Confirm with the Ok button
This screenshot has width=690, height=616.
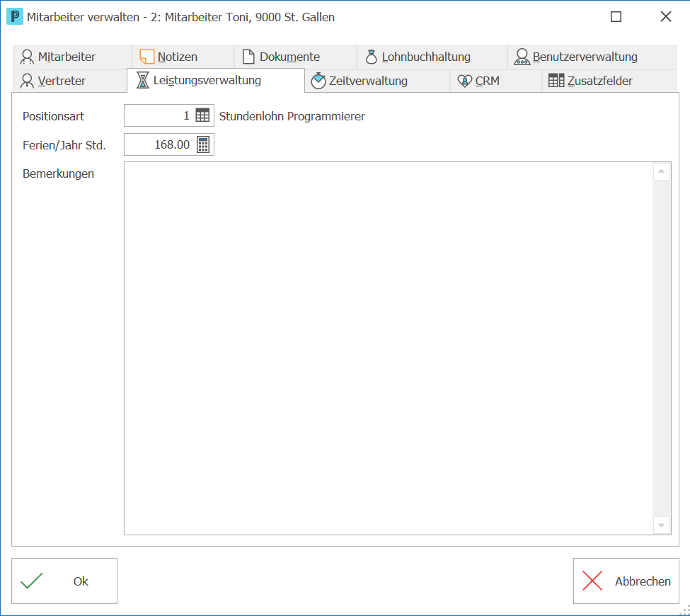pyautogui.click(x=64, y=581)
